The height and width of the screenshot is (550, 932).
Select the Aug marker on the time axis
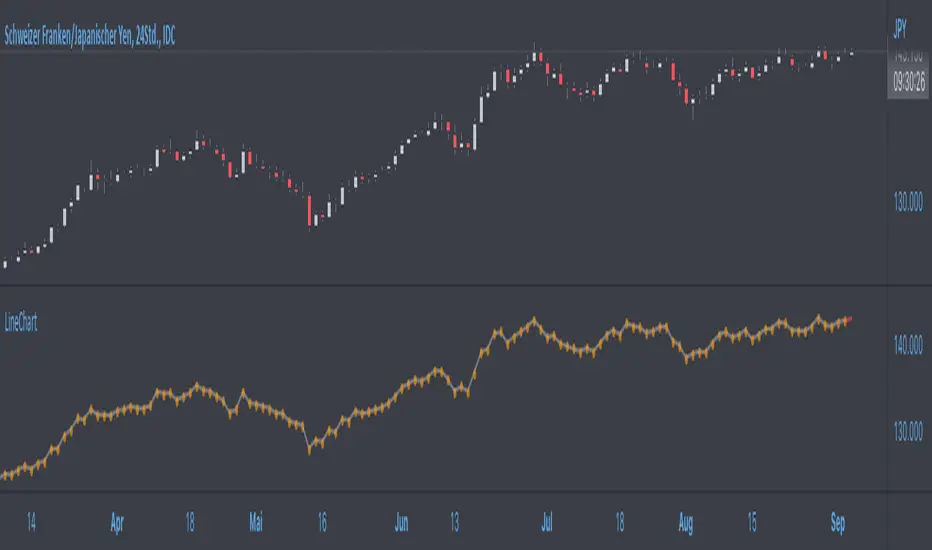[687, 523]
